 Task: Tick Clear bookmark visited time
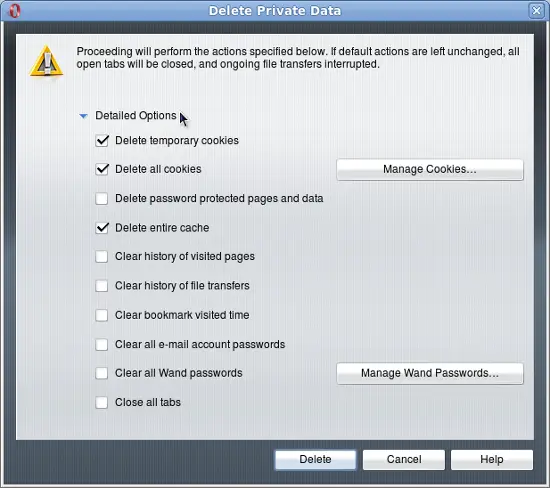point(102,315)
